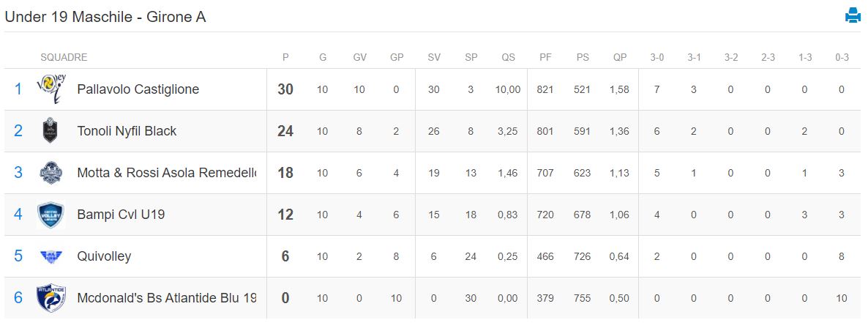Viewport: 868px width, 331px height.
Task: Click the 0-3 column header
Action: [842, 58]
